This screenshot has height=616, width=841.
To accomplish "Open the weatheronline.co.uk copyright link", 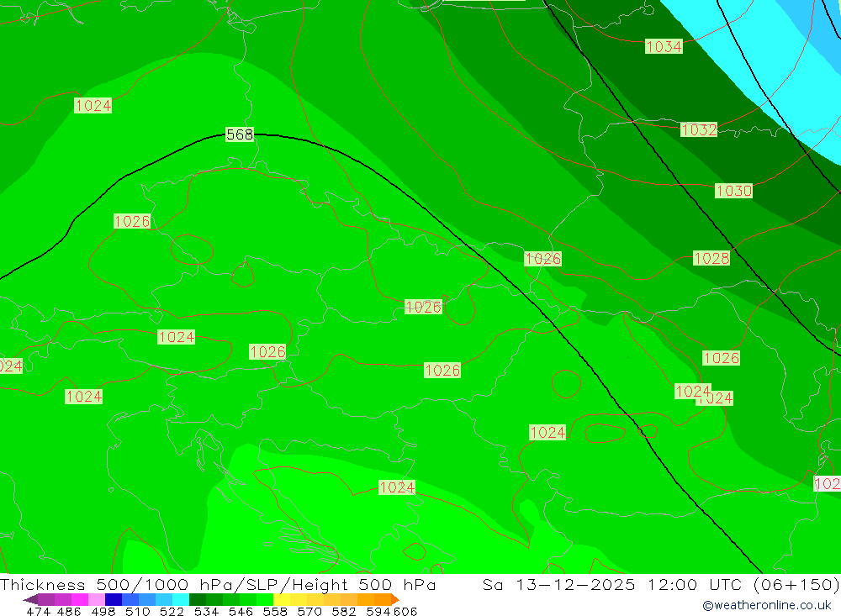I will (766, 605).
